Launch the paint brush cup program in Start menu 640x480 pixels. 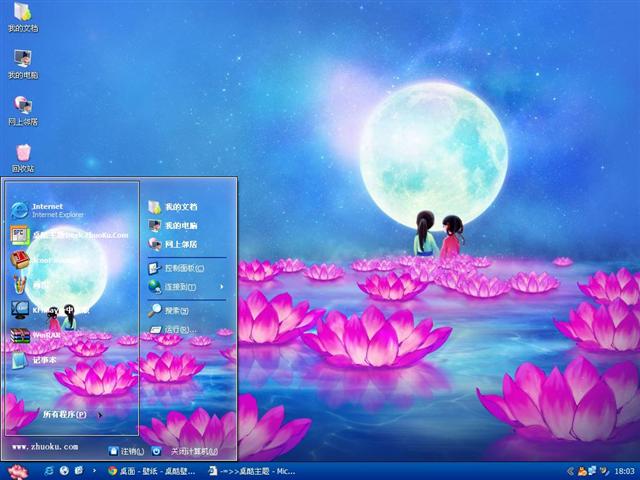31,285
